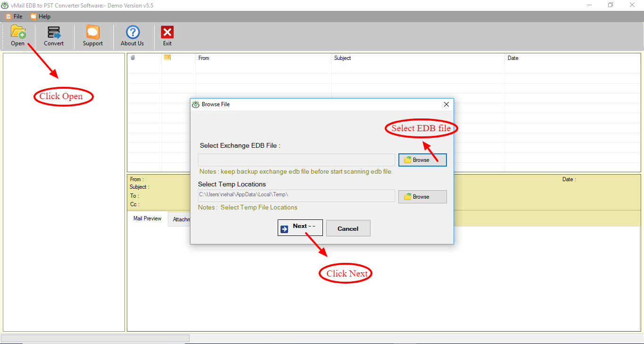Browse for the Exchange EDB file
The image size is (644, 344).
click(422, 160)
